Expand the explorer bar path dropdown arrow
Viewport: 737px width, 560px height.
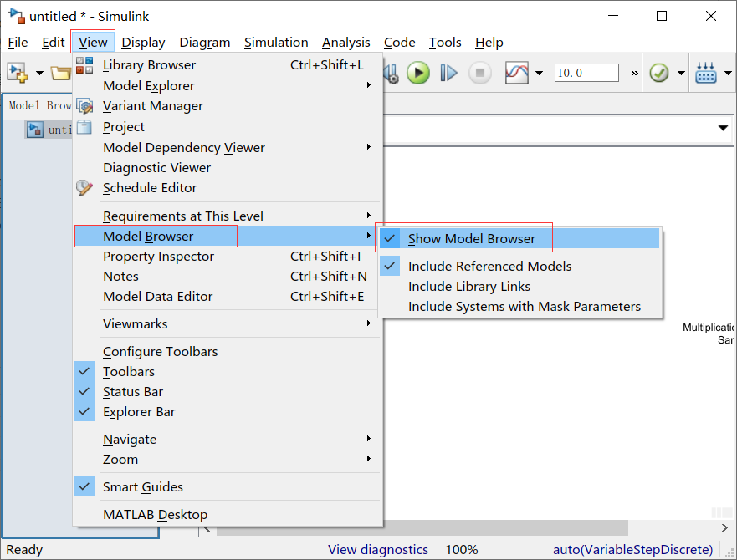723,128
